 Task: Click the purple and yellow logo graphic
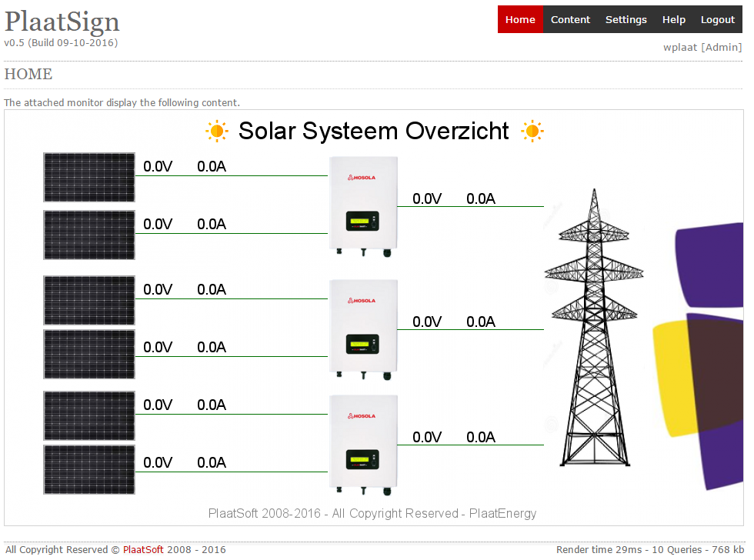coord(698,355)
